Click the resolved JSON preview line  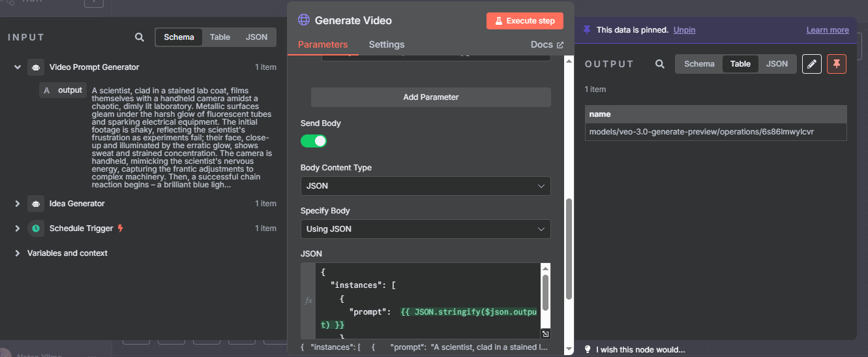[x=425, y=347]
